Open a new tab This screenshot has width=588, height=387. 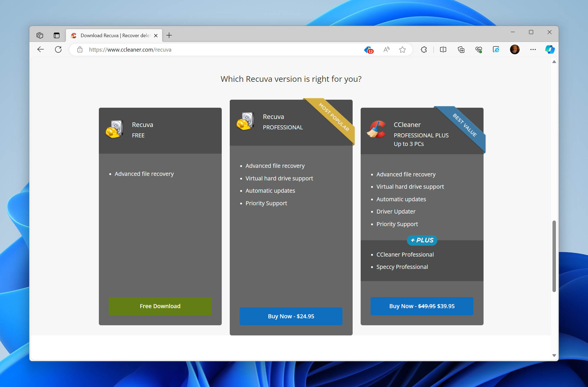169,35
